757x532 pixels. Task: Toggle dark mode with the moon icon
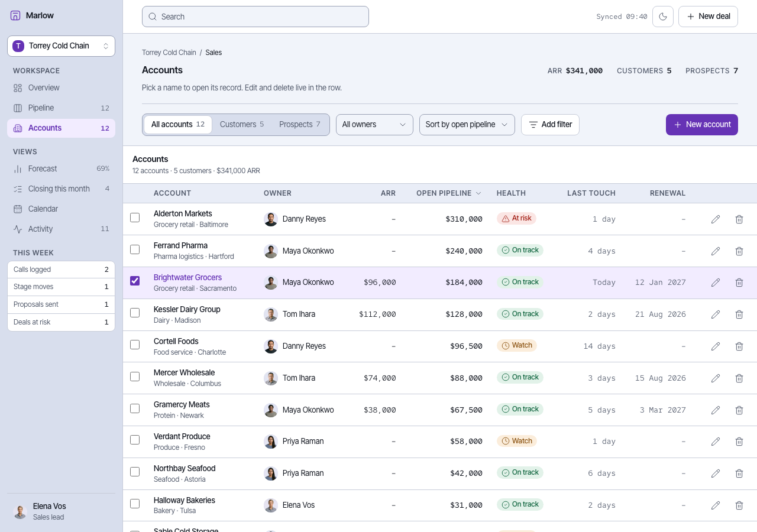pyautogui.click(x=663, y=17)
